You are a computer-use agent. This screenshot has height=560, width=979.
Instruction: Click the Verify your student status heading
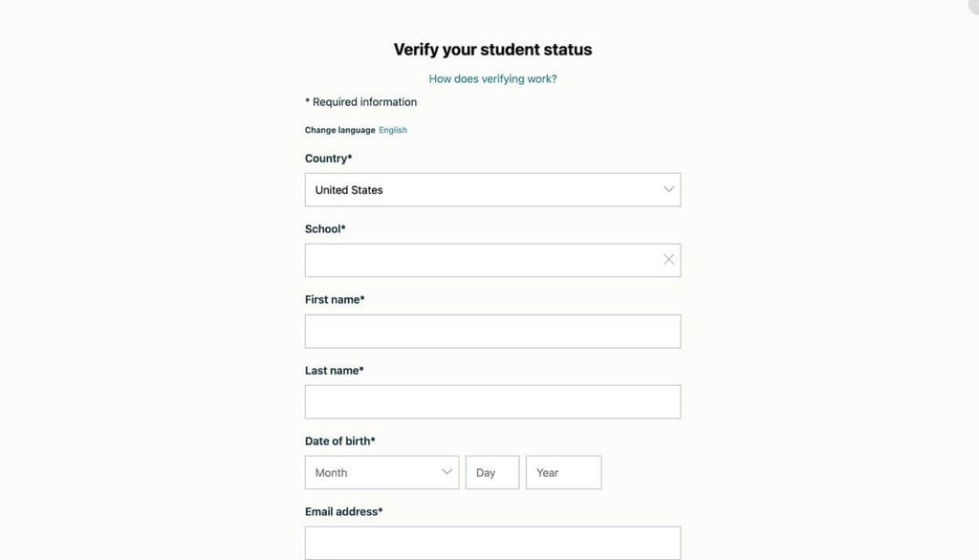[491, 49]
